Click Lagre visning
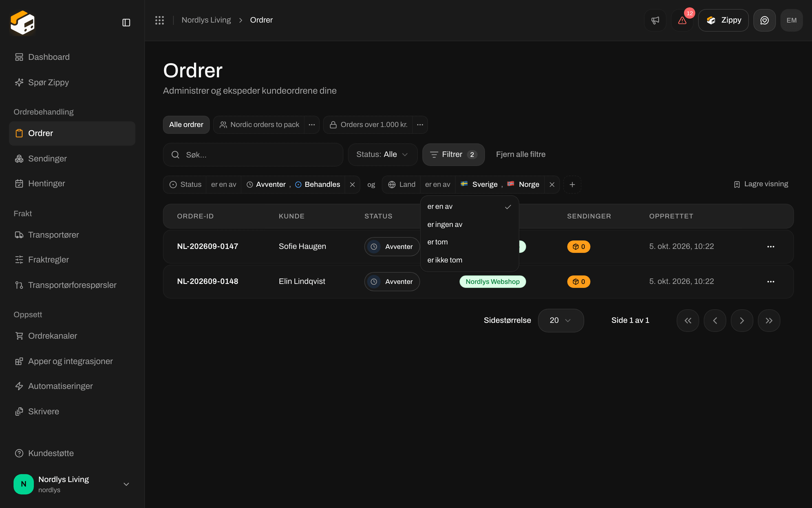The height and width of the screenshot is (508, 812). click(x=761, y=184)
